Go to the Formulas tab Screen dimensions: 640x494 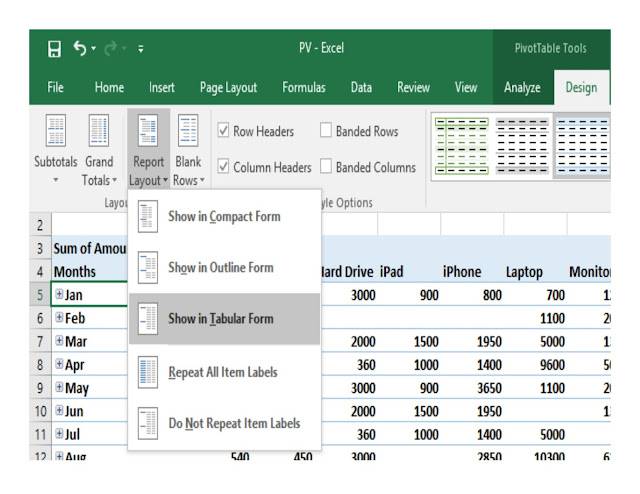[304, 87]
